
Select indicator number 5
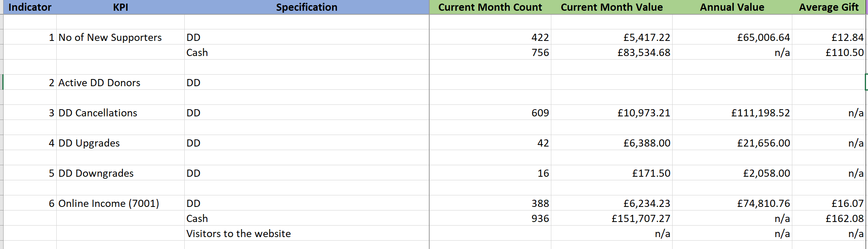point(30,173)
